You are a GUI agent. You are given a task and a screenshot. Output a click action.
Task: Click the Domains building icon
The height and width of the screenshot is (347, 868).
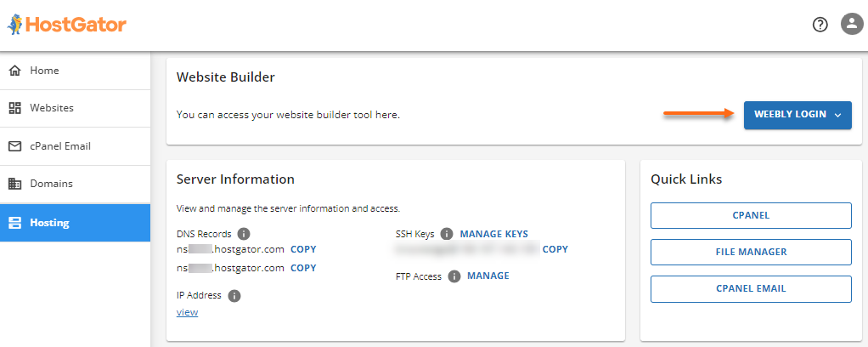click(15, 184)
